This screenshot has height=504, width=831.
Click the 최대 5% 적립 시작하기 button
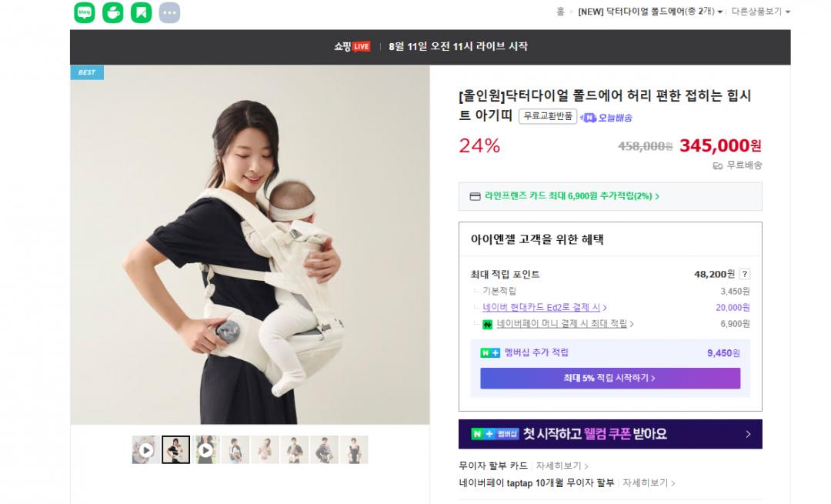610,379
